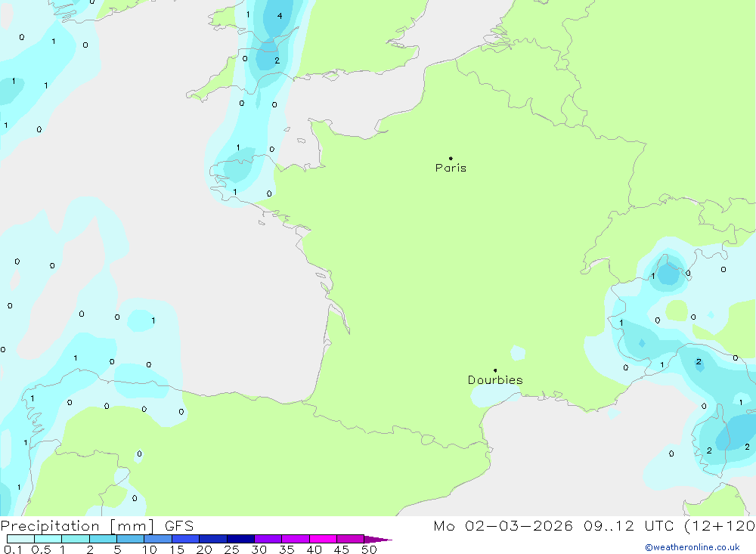Click the forecast date 'Mo 02-03-2026'

[x=503, y=526]
